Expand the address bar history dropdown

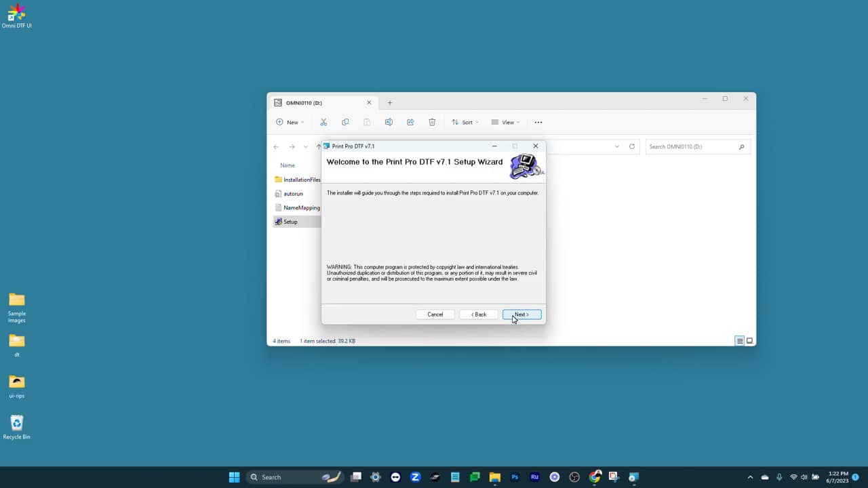click(x=617, y=146)
